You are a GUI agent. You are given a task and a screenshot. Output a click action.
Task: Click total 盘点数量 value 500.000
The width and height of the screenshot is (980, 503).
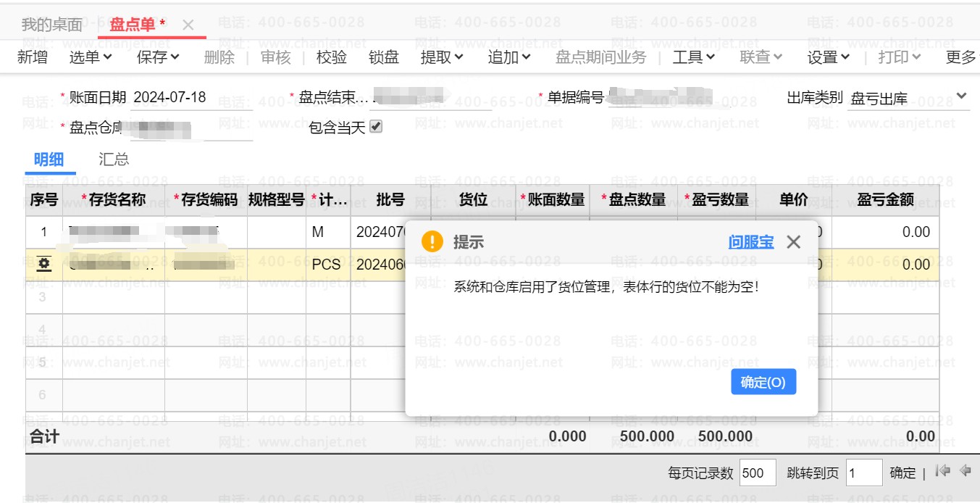click(647, 436)
